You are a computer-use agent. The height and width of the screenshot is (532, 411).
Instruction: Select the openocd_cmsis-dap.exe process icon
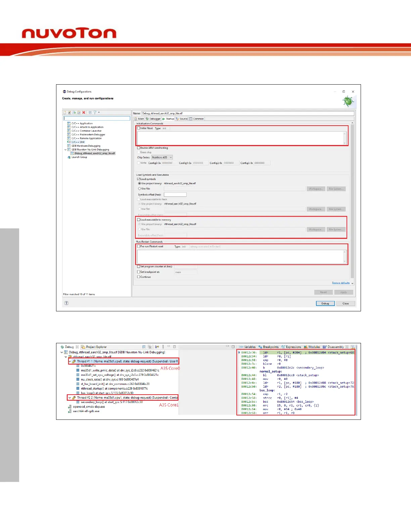(70, 407)
